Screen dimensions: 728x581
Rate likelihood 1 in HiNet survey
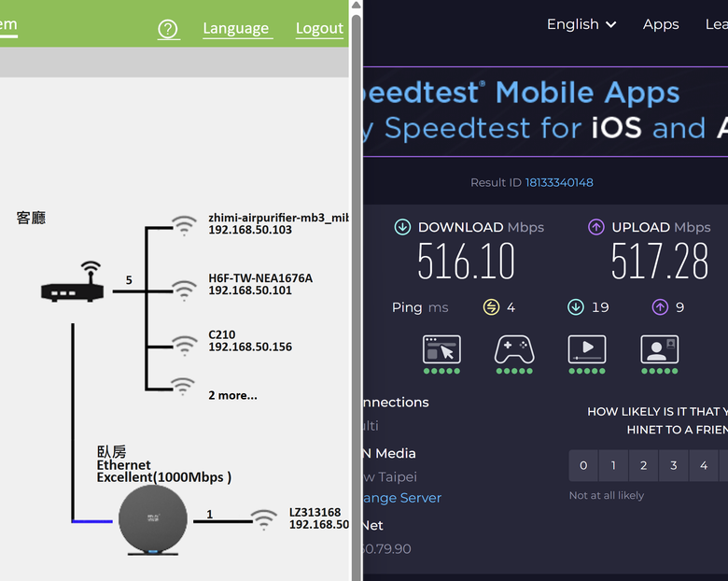click(613, 465)
